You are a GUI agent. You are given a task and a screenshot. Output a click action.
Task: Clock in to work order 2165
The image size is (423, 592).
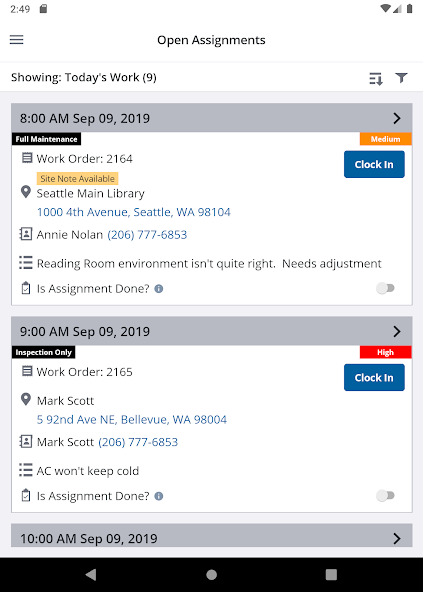374,378
